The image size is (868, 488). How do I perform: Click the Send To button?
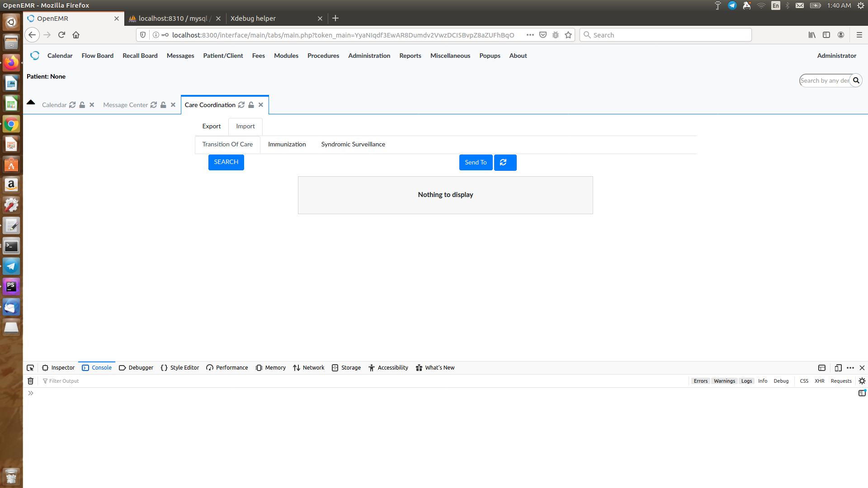click(x=476, y=162)
